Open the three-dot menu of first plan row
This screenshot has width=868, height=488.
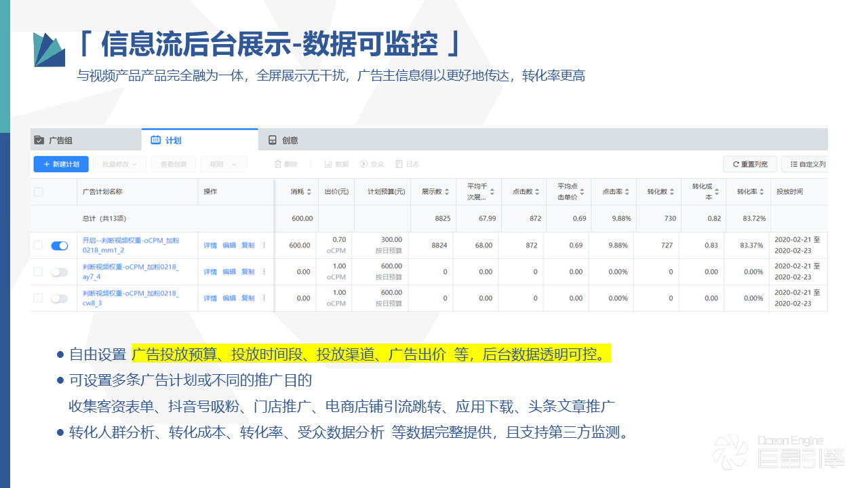(264, 245)
